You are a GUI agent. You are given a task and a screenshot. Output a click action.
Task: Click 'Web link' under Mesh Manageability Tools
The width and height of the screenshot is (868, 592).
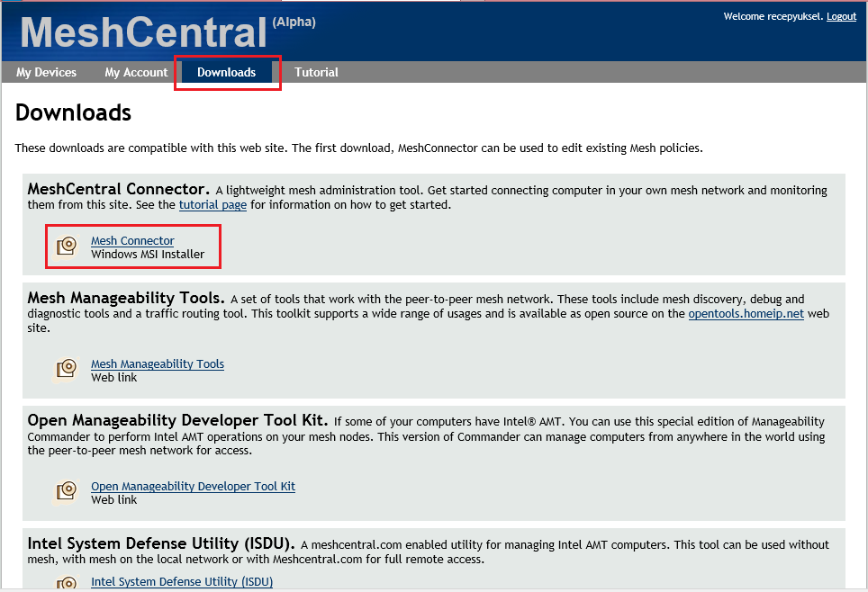point(114,378)
